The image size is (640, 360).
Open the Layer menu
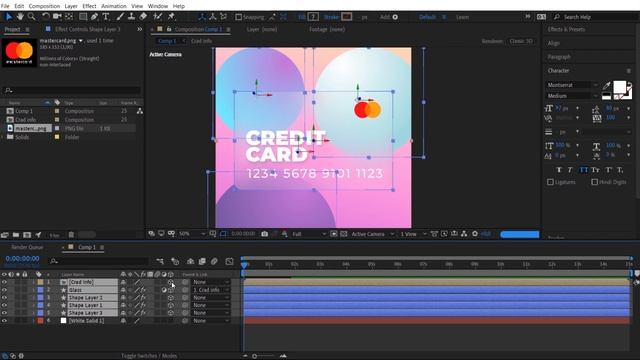(x=71, y=6)
